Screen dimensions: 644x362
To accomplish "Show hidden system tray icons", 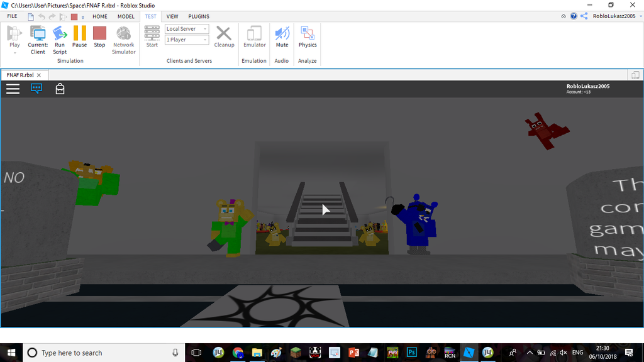I will pos(530,353).
